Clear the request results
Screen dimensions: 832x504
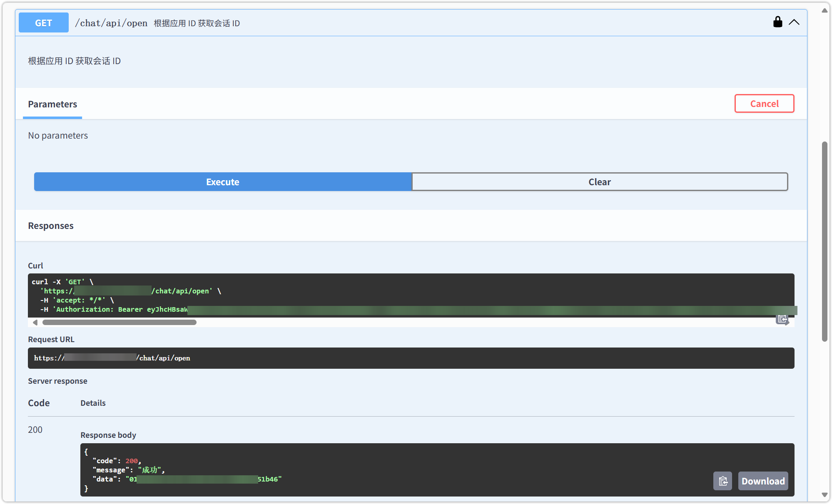(599, 182)
